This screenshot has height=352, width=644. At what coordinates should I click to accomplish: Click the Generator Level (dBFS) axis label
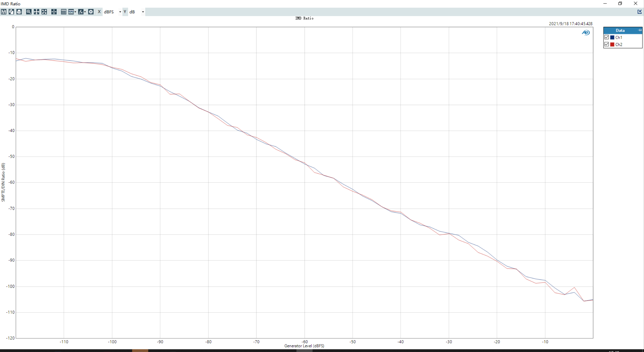(304, 346)
